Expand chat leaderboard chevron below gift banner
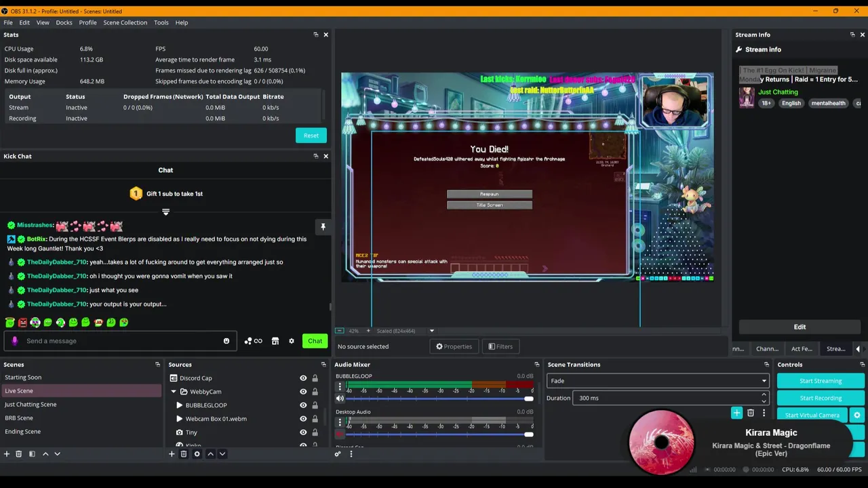Viewport: 868px width, 488px height. 165,212
